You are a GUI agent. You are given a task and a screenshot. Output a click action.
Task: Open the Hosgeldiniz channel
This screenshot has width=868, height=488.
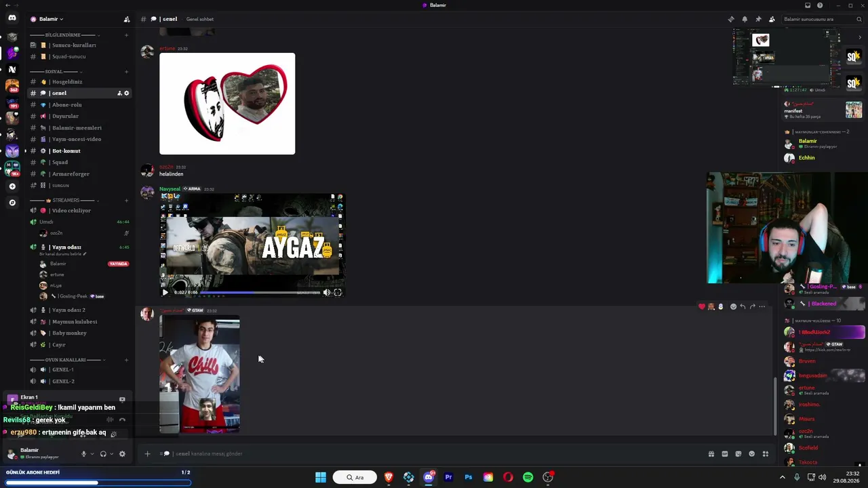click(81, 82)
